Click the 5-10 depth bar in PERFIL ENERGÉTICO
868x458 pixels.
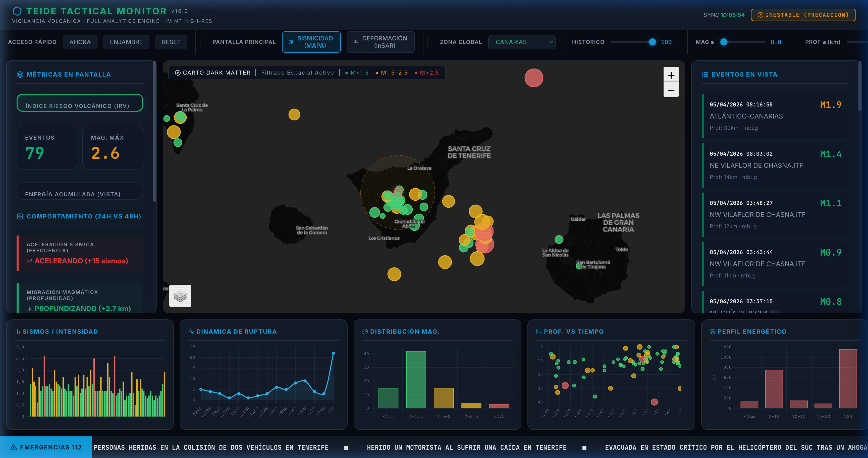coord(774,389)
